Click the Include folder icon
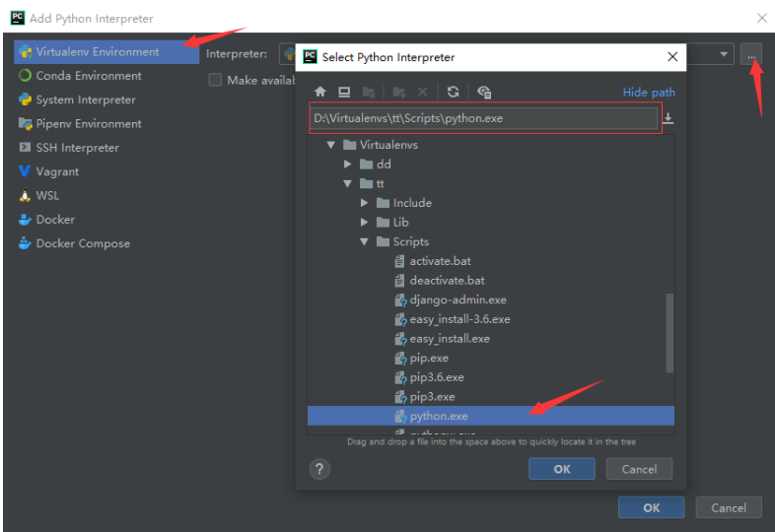 [x=383, y=203]
